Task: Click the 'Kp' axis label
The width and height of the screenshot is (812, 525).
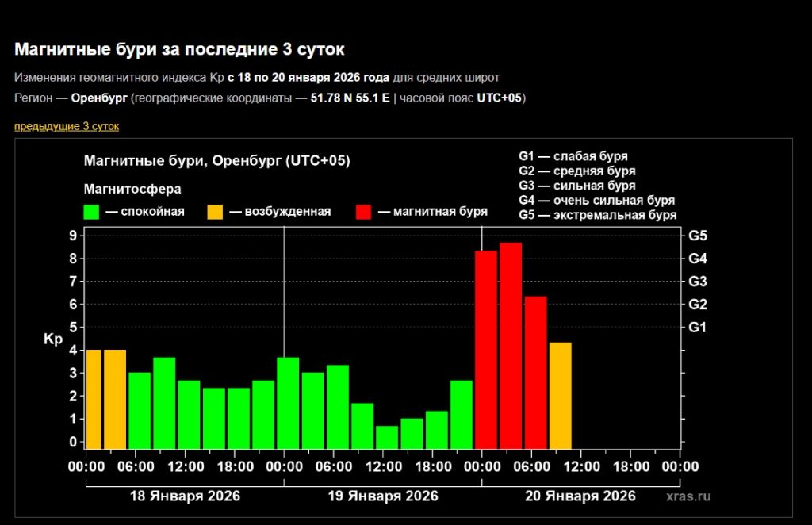Action: [x=52, y=339]
